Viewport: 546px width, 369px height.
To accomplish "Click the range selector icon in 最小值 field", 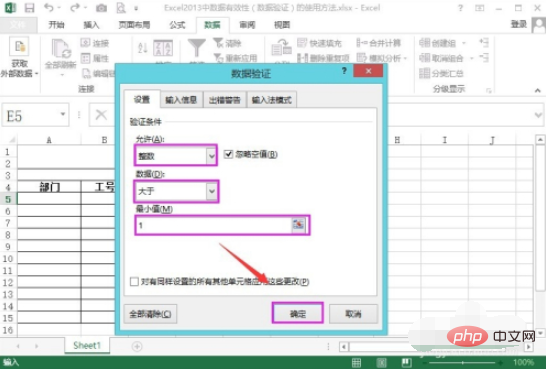I will click(x=298, y=225).
